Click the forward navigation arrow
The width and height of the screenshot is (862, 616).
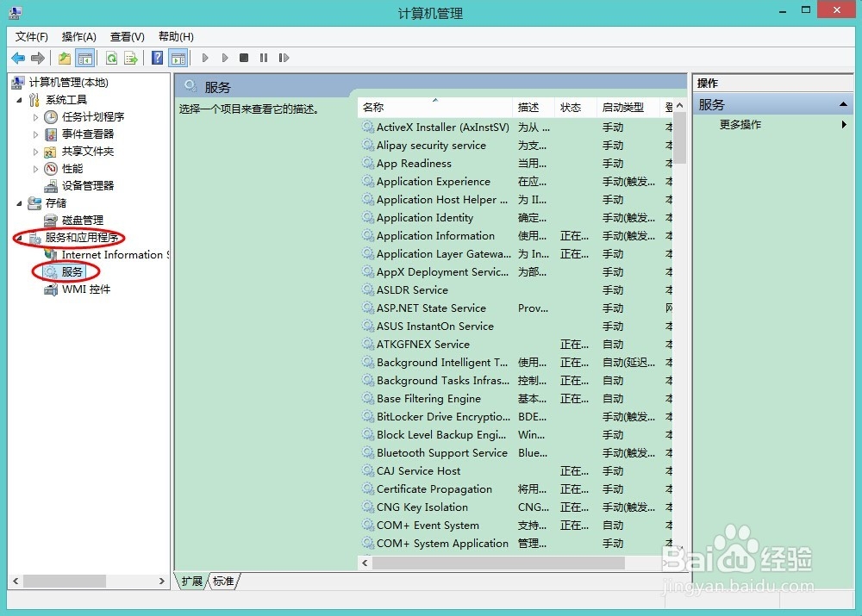tap(37, 58)
